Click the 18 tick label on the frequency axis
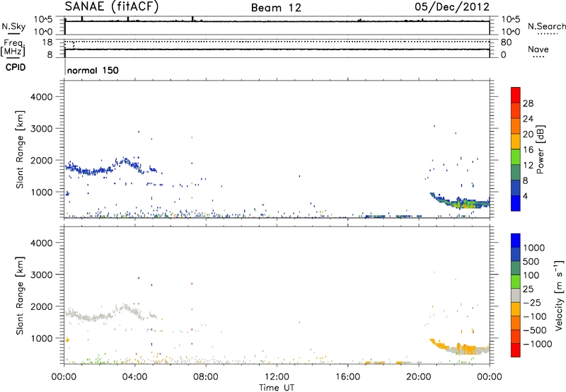This screenshot has height=392, width=566. (x=47, y=42)
